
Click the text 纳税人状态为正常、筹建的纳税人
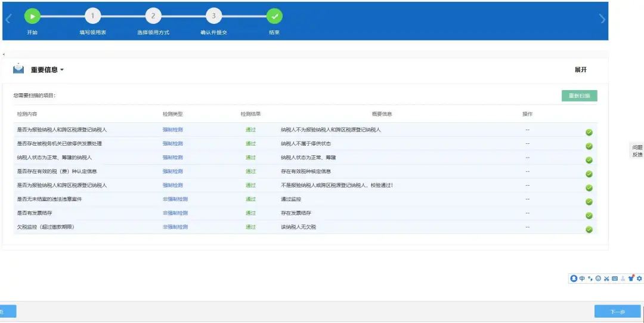(54, 158)
